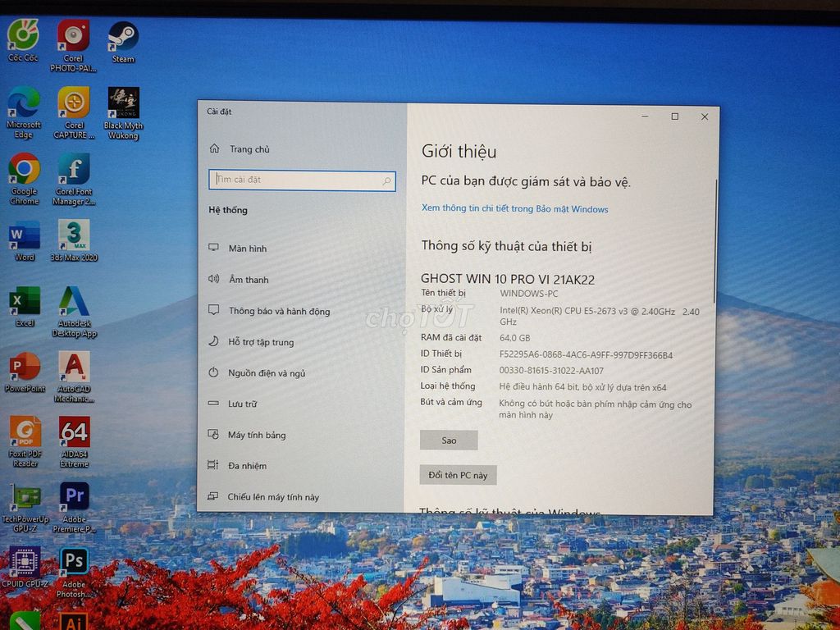
Task: Open the Steam desktop shortcut
Action: [123, 38]
